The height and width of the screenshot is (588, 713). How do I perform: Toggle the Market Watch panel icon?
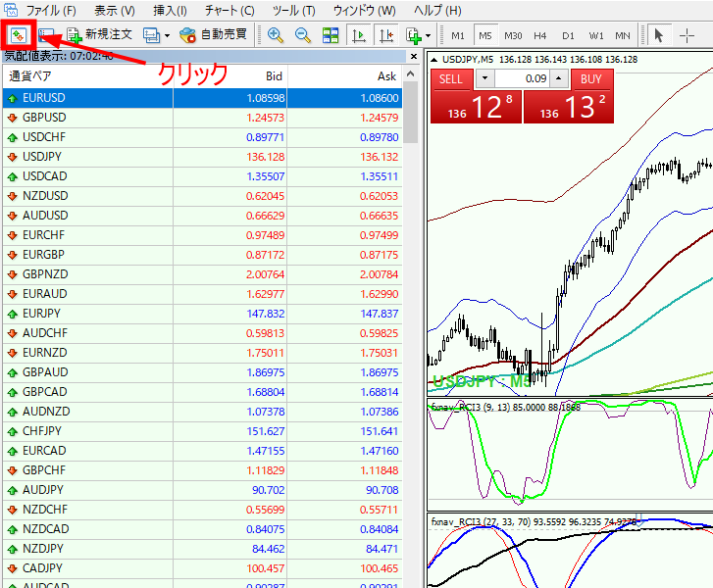coord(19,35)
